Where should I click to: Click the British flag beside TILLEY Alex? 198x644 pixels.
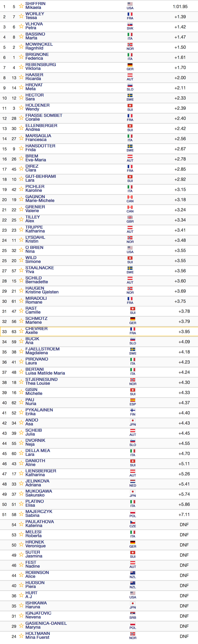click(130, 217)
